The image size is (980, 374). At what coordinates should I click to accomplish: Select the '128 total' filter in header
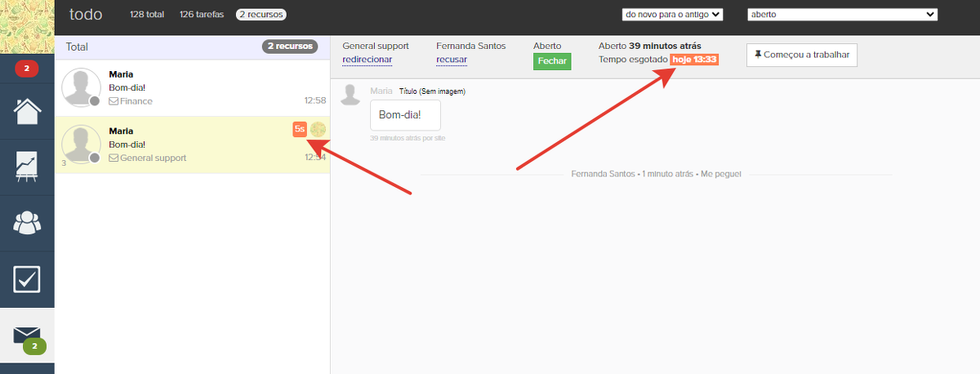pos(148,14)
